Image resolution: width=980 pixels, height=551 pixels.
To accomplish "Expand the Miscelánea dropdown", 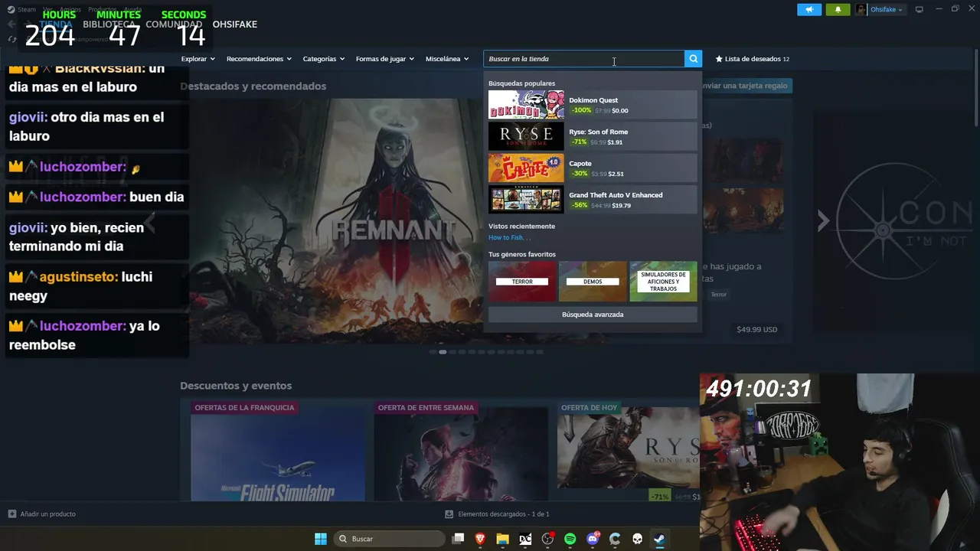I will click(x=447, y=59).
